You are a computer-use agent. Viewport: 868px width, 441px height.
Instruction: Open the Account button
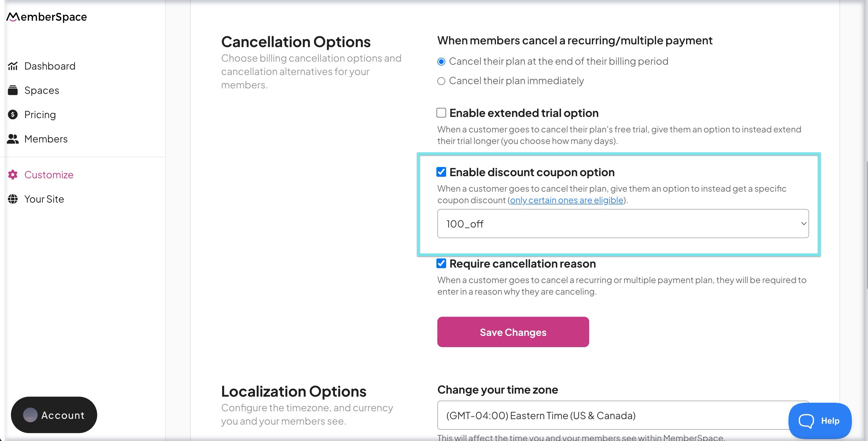point(54,415)
